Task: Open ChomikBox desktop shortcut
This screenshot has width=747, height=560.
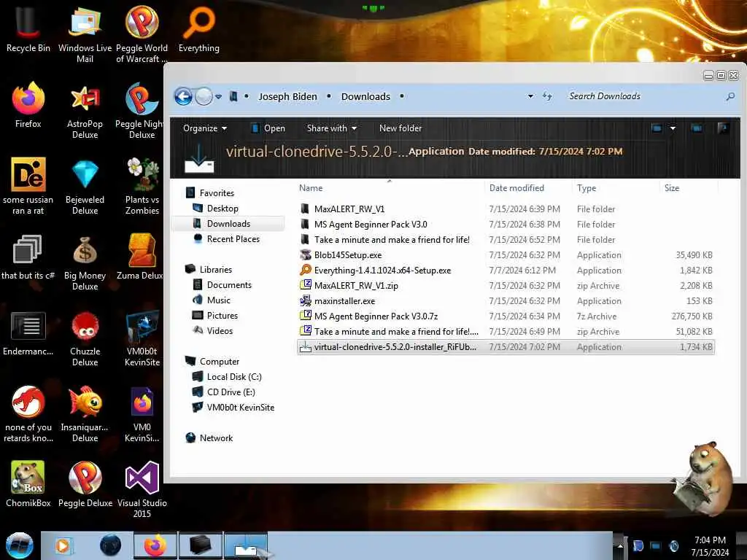Action: tap(28, 484)
